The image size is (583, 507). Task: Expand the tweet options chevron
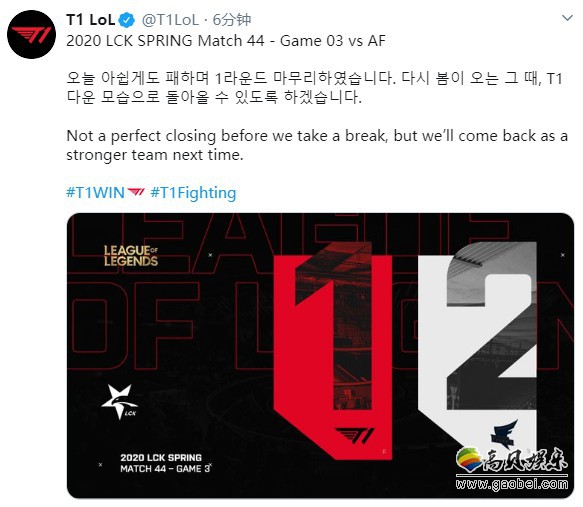pyautogui.click(x=567, y=18)
